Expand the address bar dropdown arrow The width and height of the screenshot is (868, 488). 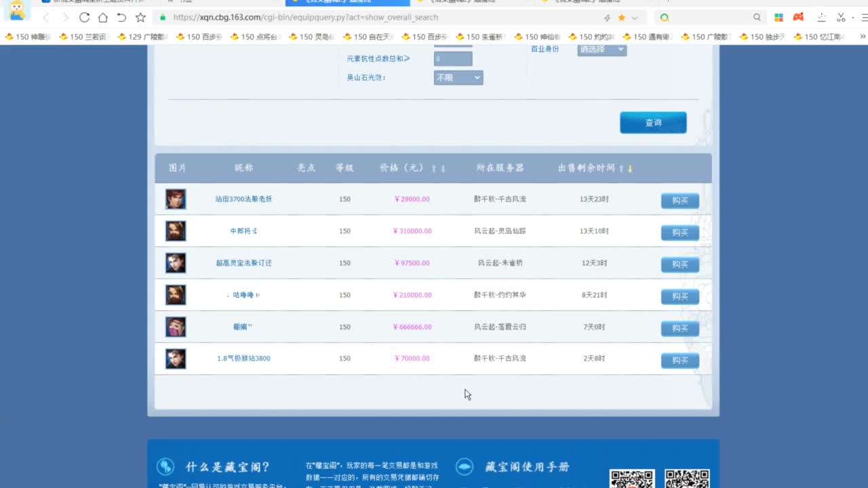635,18
